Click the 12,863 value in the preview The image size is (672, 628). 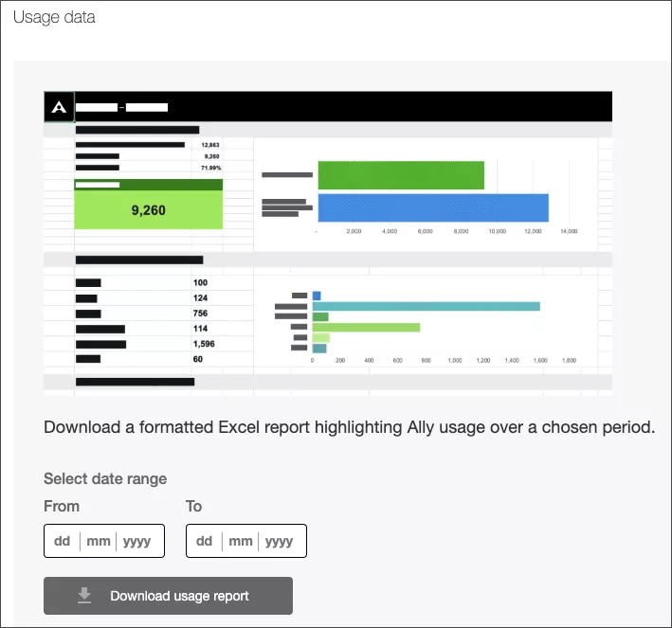(210, 145)
